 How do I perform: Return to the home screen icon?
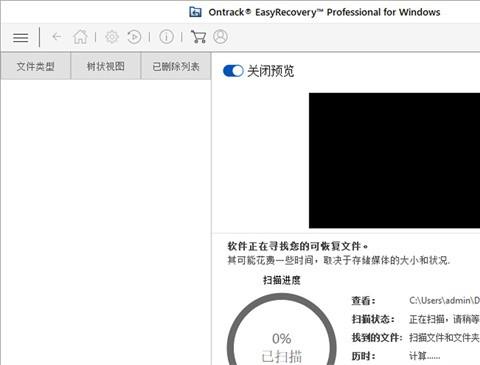80,37
